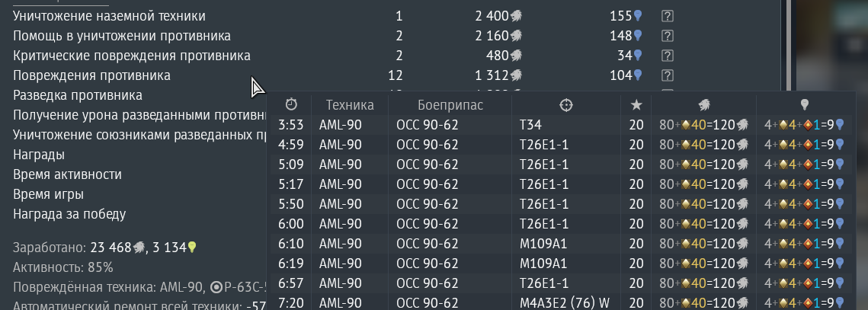The height and width of the screenshot is (310, 868).
Task: Open help icon for Уничтожение наземной техники row
Action: [667, 16]
